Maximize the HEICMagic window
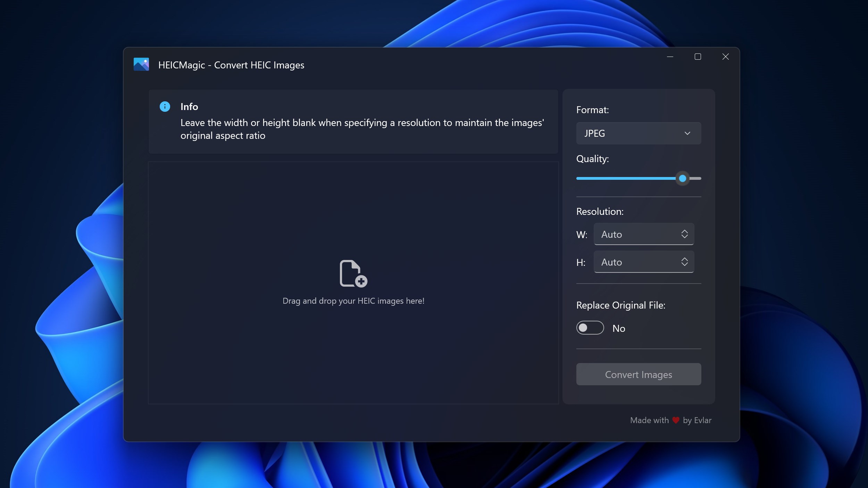The height and width of the screenshot is (488, 868). click(x=698, y=57)
